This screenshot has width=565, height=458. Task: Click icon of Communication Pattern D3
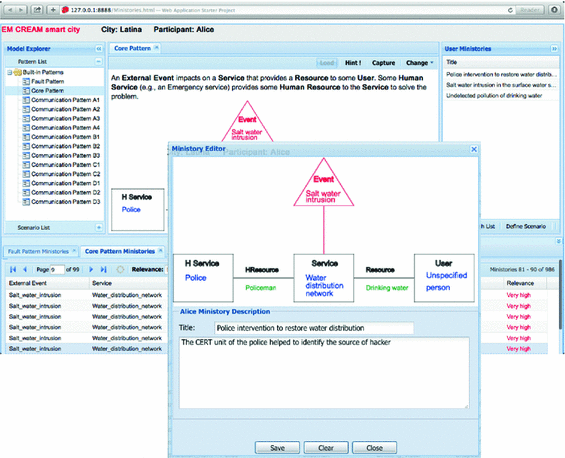click(26, 202)
